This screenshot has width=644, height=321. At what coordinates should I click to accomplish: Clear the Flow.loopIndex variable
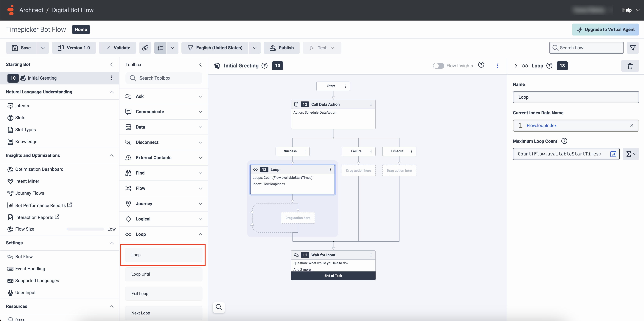coord(631,125)
